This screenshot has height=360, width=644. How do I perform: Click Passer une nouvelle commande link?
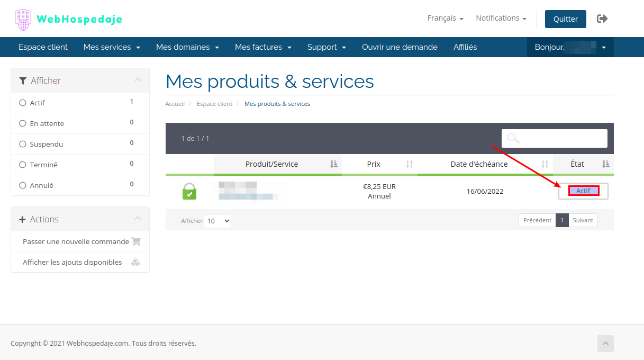(76, 241)
